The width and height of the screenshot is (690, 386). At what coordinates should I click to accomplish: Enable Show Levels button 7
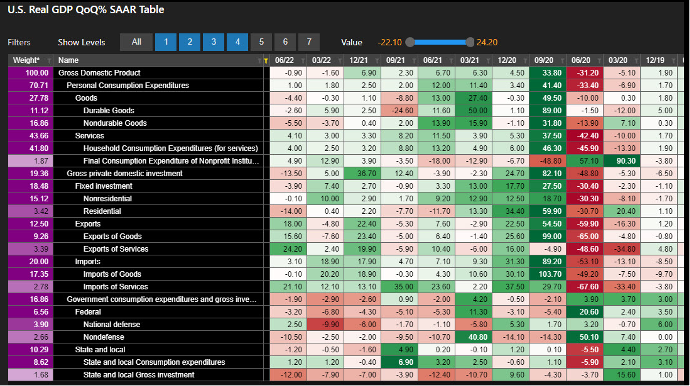click(x=309, y=42)
